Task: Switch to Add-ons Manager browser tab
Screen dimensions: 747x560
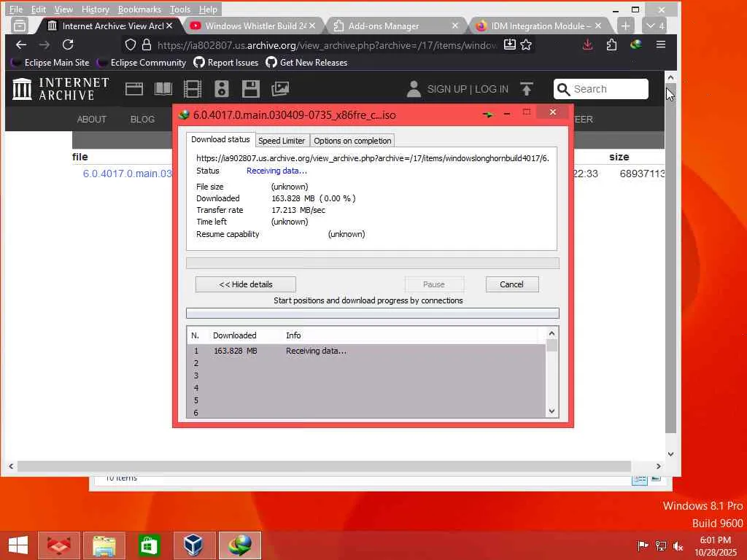Action: point(396,26)
